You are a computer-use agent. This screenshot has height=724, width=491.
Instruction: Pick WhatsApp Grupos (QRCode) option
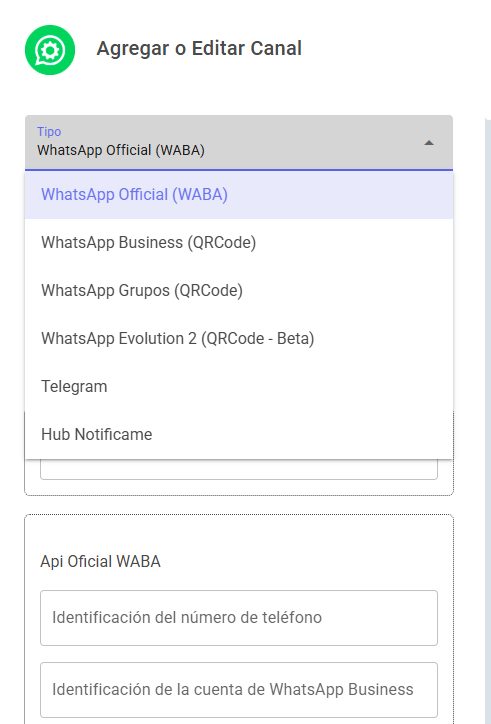239,291
